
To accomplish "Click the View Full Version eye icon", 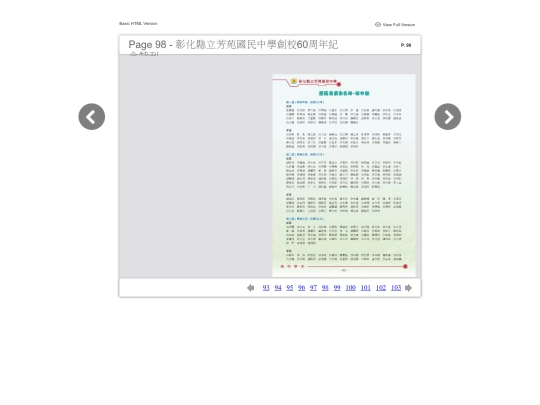I will click(x=378, y=24).
